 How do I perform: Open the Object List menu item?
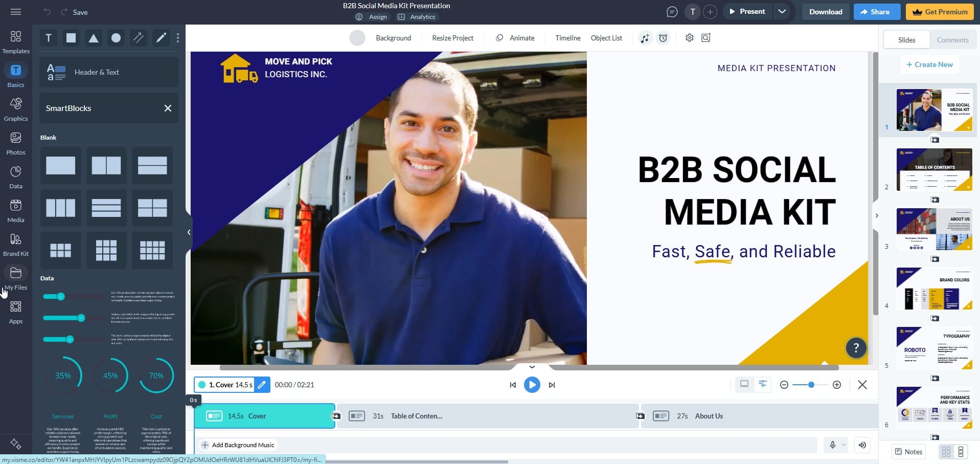pos(606,38)
